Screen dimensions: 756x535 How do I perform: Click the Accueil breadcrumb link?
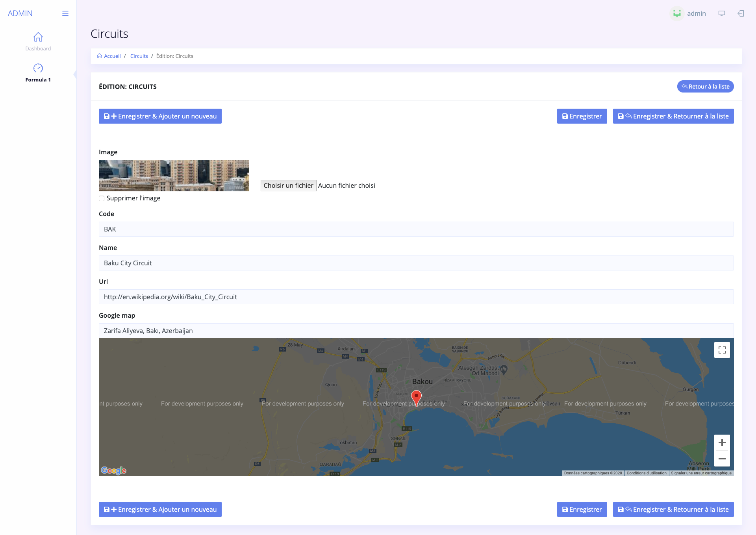(112, 56)
